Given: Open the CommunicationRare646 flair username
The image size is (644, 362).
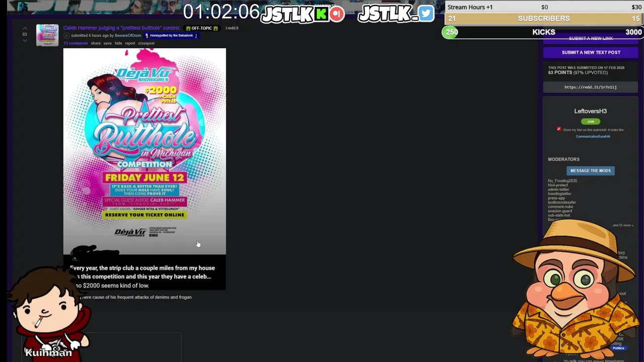Looking at the screenshot, I should (593, 136).
